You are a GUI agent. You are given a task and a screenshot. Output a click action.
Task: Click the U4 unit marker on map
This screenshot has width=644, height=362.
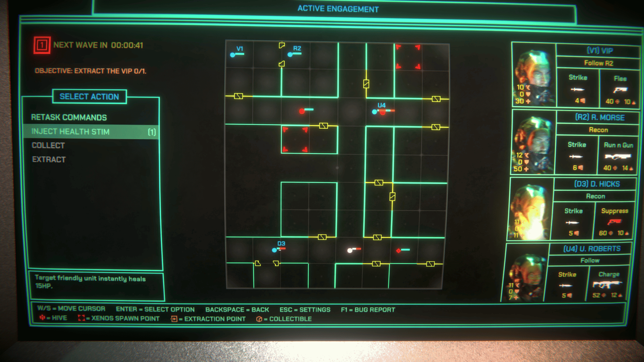tap(375, 112)
